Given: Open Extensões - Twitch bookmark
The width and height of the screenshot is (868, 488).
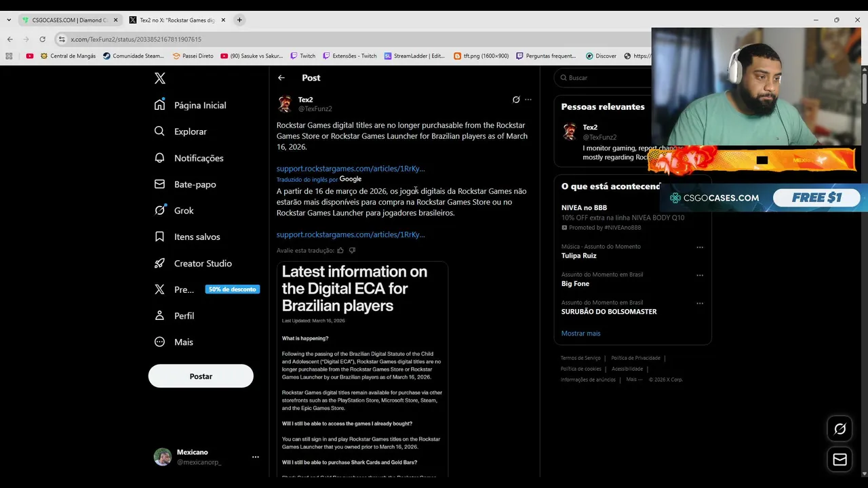Looking at the screenshot, I should tap(349, 56).
